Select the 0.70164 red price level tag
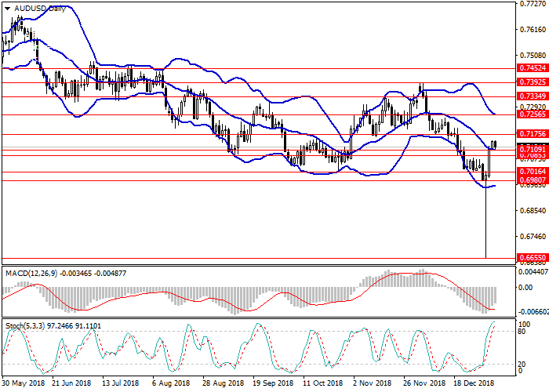Image resolution: width=549 pixels, height=392 pixels. point(532,172)
